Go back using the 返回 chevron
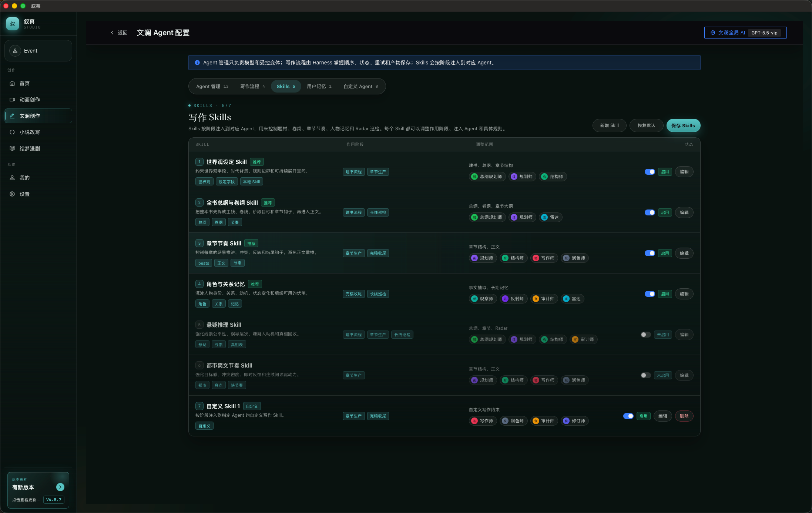Image resolution: width=812 pixels, height=513 pixels. 112,33
